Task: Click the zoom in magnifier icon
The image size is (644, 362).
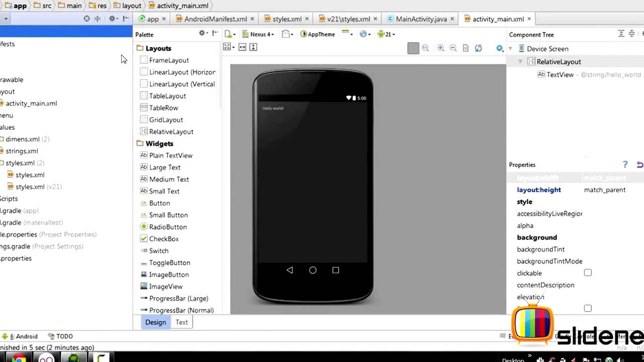Action: (x=441, y=48)
